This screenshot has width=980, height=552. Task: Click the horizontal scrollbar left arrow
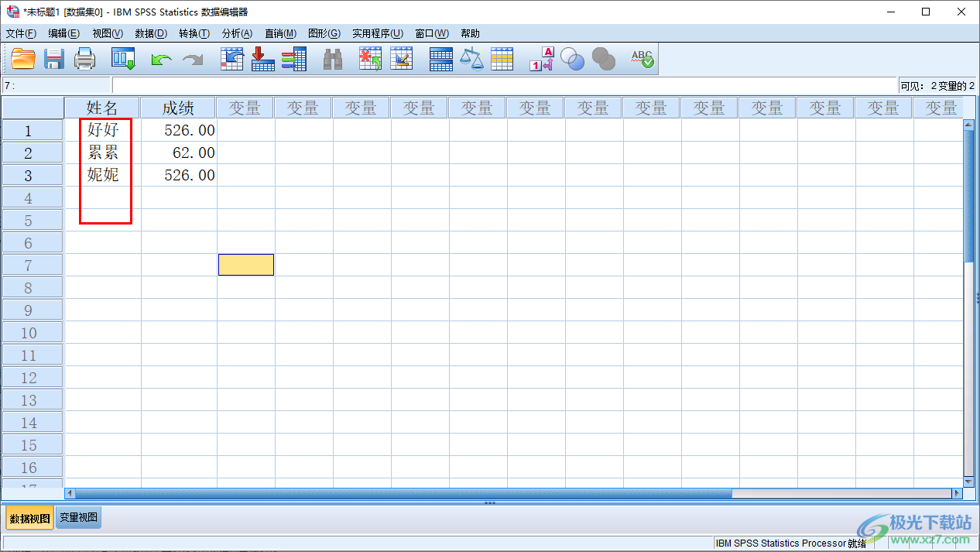70,493
